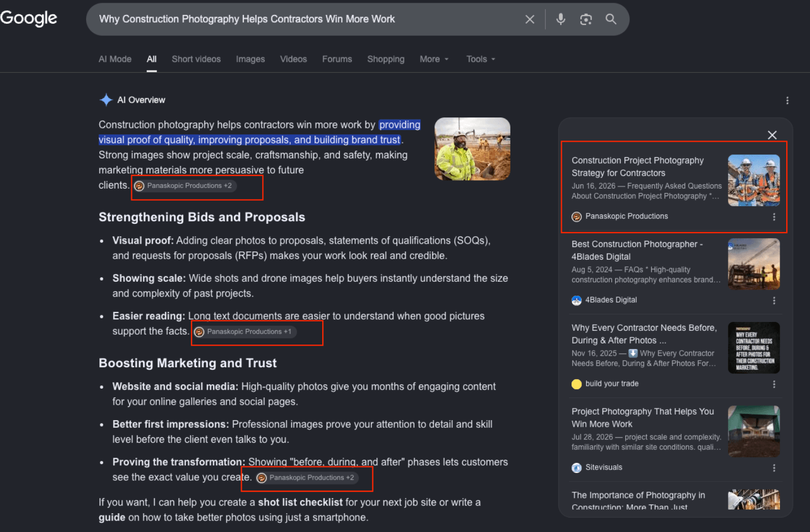Start voice search with microphone icon
This screenshot has width=810, height=532.
(561, 19)
